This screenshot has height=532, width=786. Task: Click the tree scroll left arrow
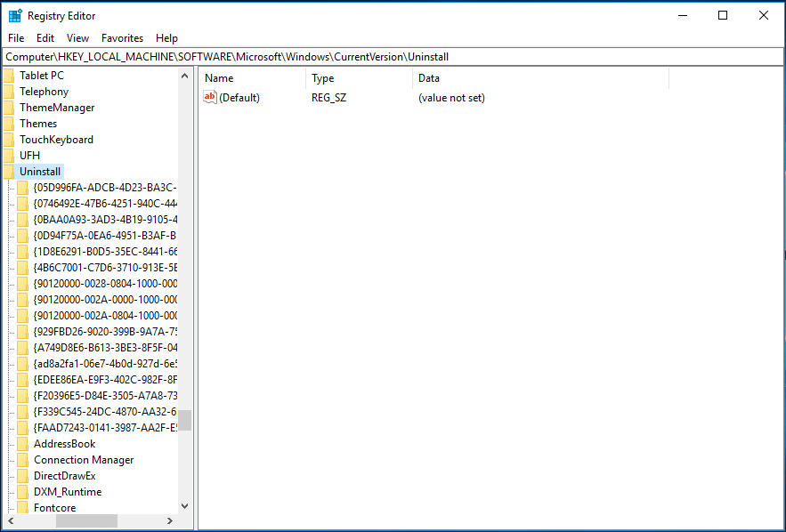pos(11,521)
